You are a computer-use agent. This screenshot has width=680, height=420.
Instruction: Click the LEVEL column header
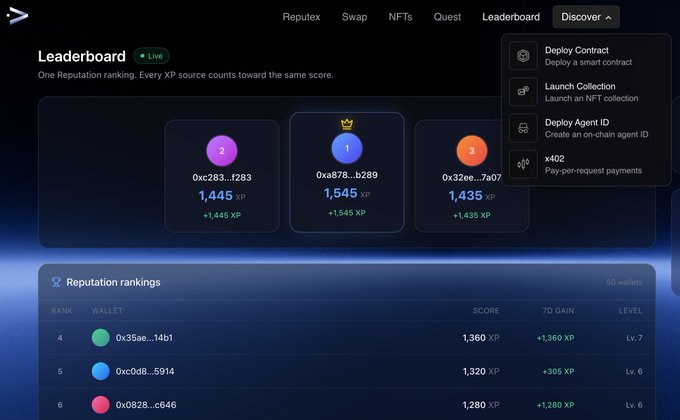[630, 311]
